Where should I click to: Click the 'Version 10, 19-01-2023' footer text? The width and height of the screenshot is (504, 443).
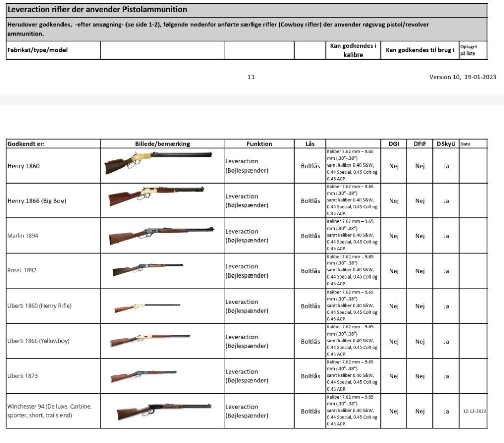[x=463, y=77]
